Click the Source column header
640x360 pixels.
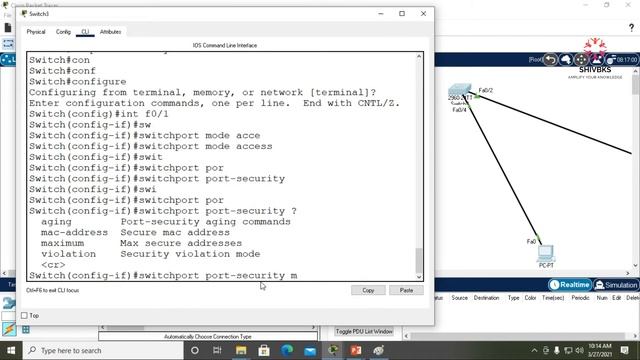point(460,298)
